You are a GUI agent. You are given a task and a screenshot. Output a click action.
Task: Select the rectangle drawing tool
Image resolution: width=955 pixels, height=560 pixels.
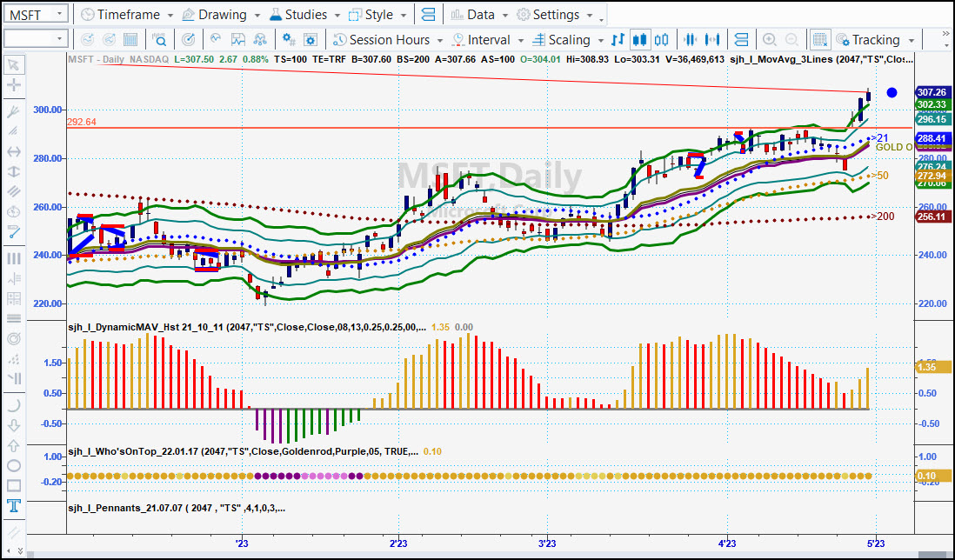(13, 486)
